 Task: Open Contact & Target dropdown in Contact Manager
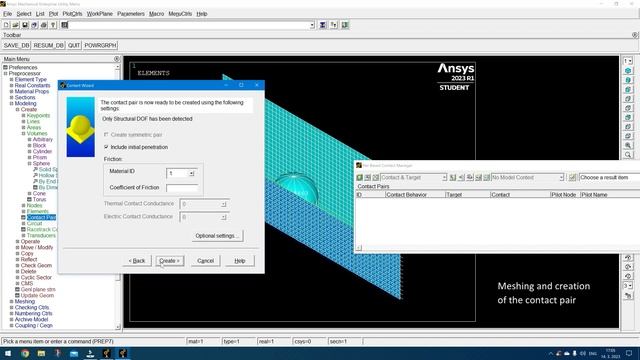point(444,178)
